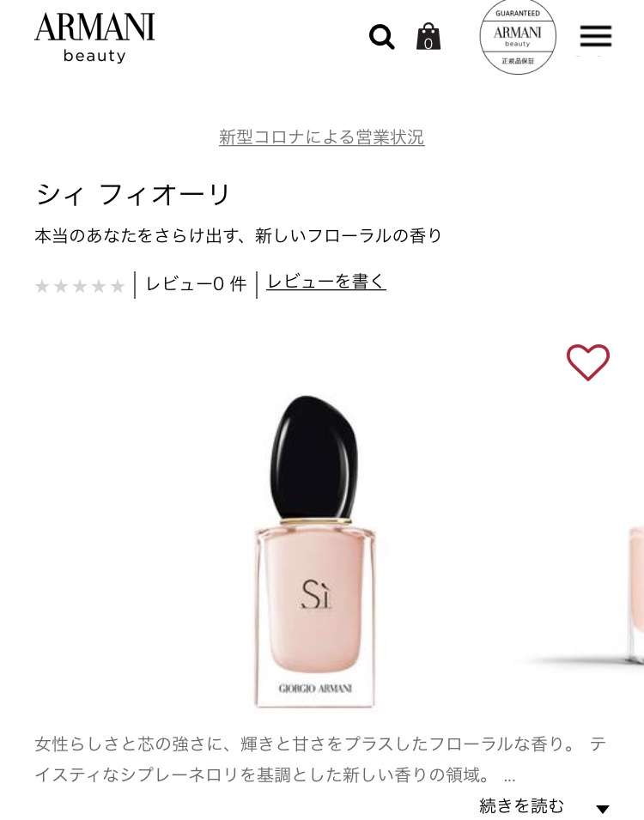Image resolution: width=644 pixels, height=820 pixels.
Task: Select the third rating star
Action: pyautogui.click(x=80, y=286)
